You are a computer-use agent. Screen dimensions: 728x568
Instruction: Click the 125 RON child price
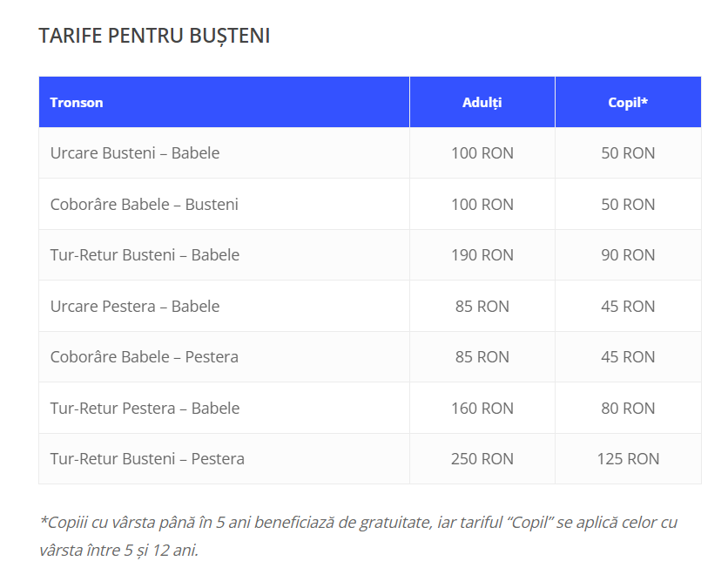(x=628, y=459)
